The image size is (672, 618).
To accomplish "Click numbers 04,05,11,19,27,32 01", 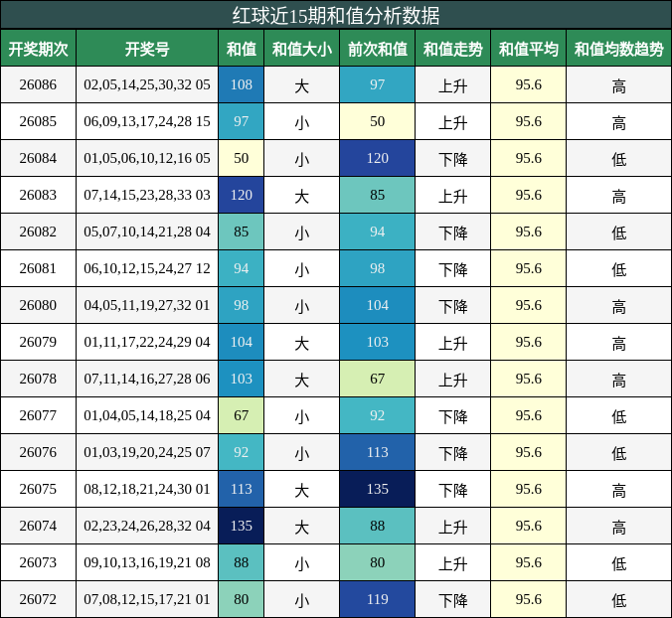I will (x=147, y=305).
